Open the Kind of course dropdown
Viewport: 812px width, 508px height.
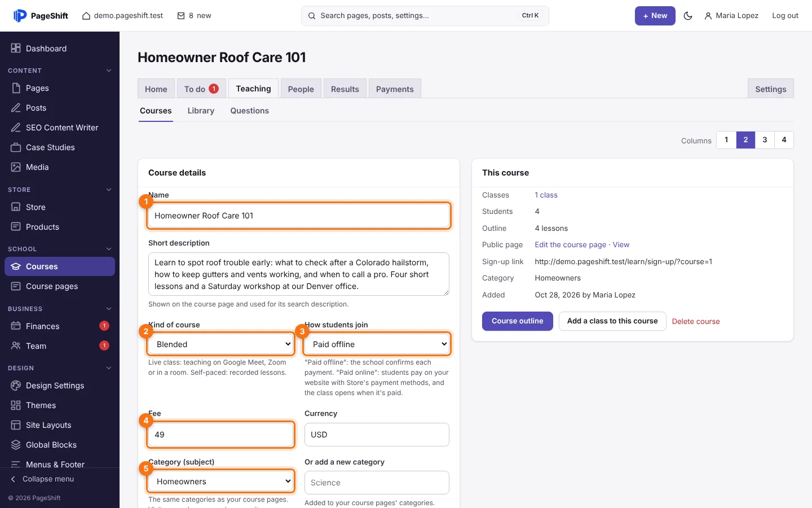coord(221,344)
